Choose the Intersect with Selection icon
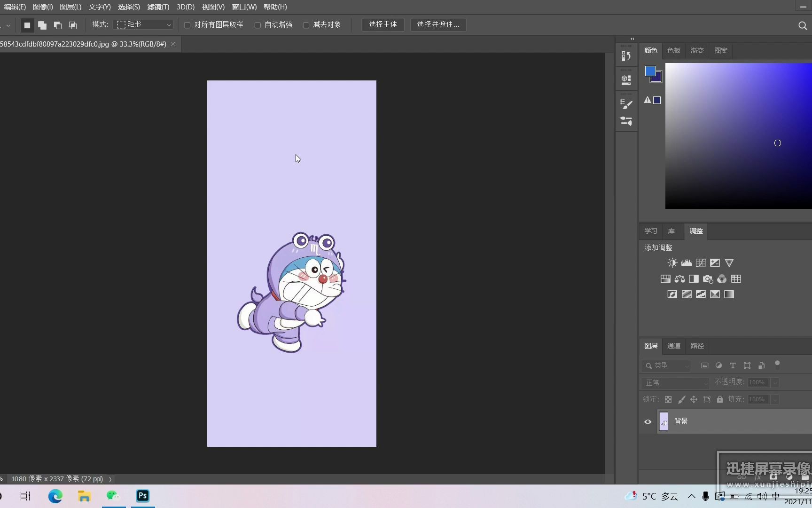The height and width of the screenshot is (508, 812). pos(72,25)
